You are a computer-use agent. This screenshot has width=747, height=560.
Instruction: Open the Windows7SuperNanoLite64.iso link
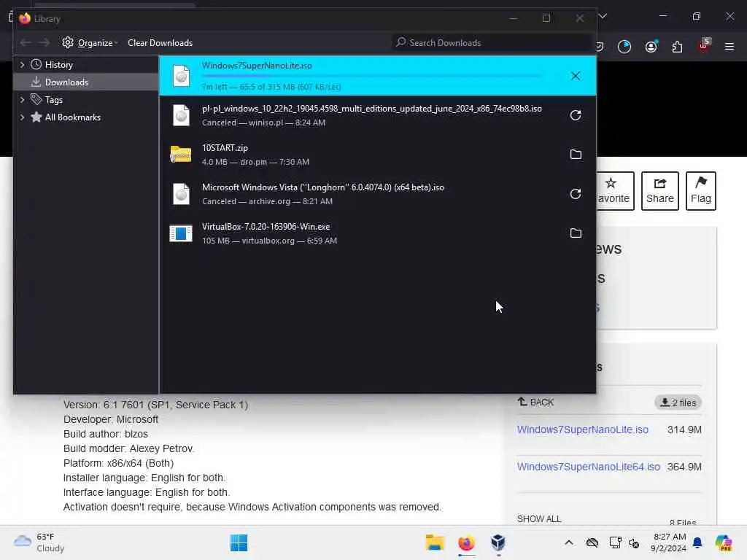pos(589,467)
